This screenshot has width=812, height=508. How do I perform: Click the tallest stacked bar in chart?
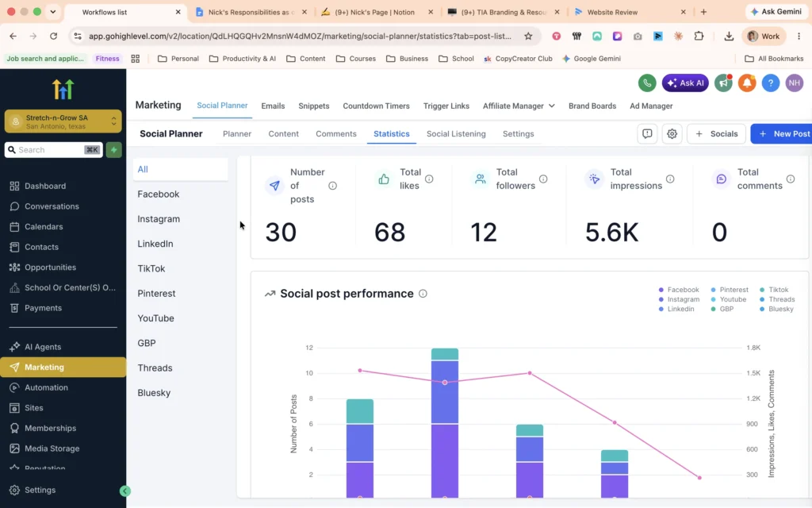[445, 423]
